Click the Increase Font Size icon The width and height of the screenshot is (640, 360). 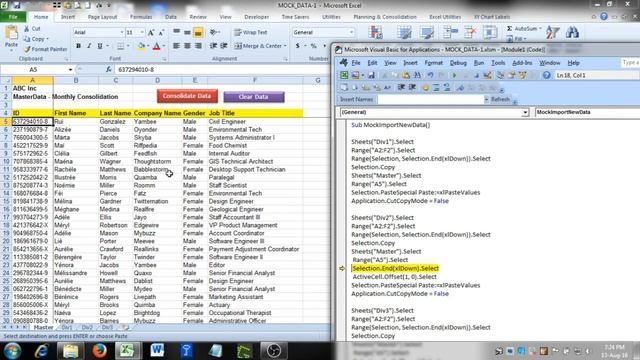tap(151, 32)
